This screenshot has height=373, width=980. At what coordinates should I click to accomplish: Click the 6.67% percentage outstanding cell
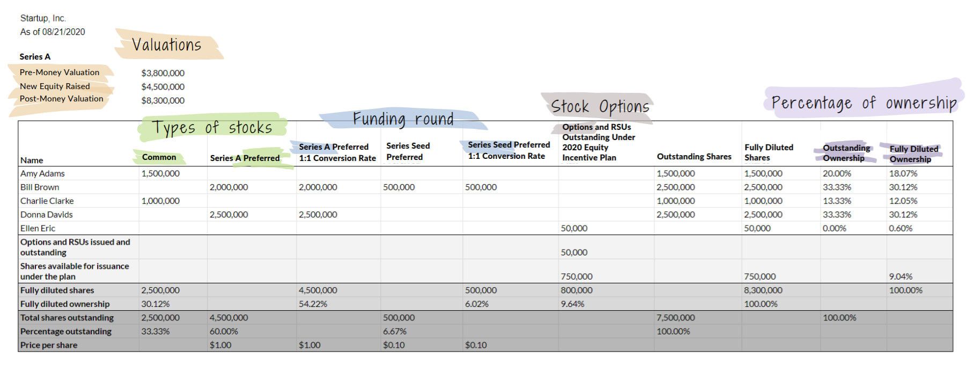pyautogui.click(x=395, y=332)
